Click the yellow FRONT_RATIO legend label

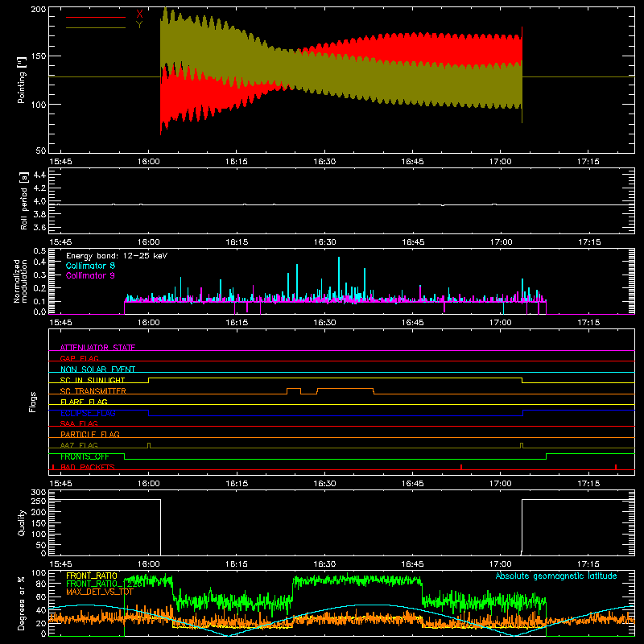(92, 576)
